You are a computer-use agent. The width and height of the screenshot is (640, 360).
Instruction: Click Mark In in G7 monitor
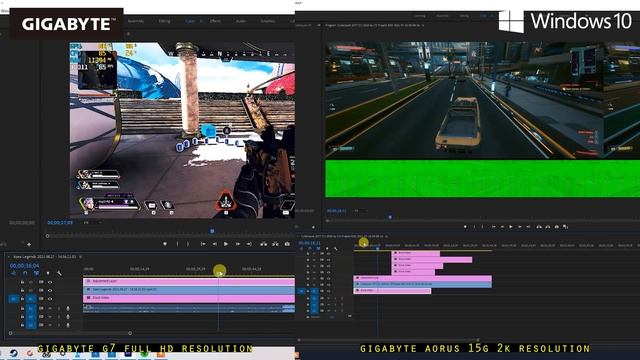pyautogui.click(x=177, y=244)
